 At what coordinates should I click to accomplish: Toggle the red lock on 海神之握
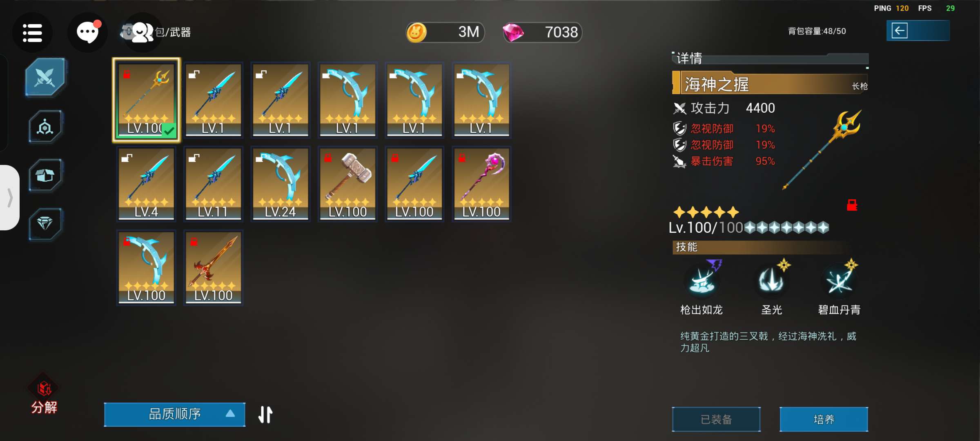tap(852, 205)
